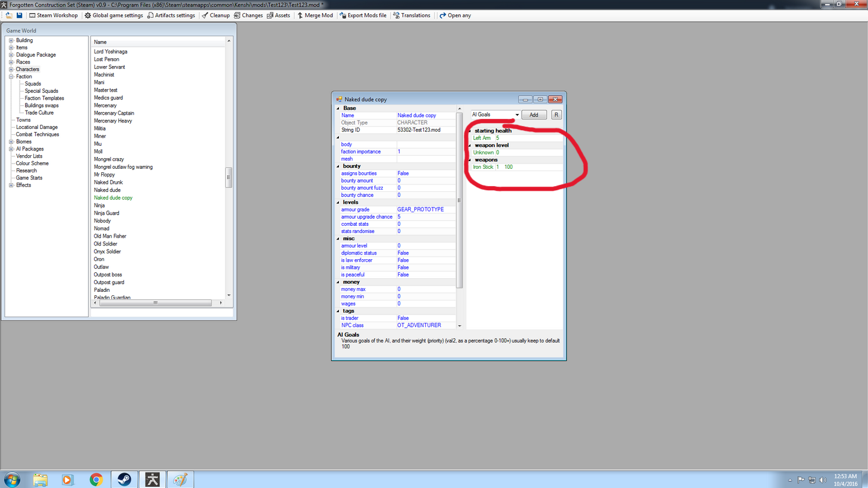The height and width of the screenshot is (488, 868).
Task: Expand the Biomes tree node
Action: 11,141
